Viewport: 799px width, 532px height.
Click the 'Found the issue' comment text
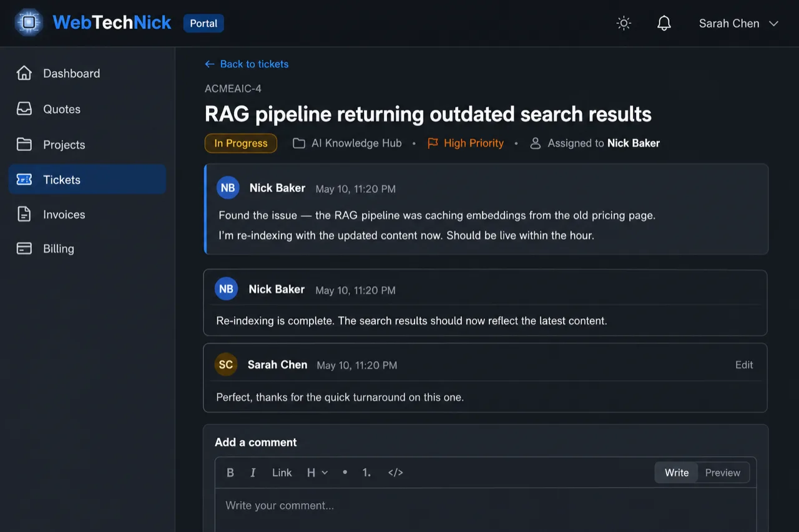[437, 225]
